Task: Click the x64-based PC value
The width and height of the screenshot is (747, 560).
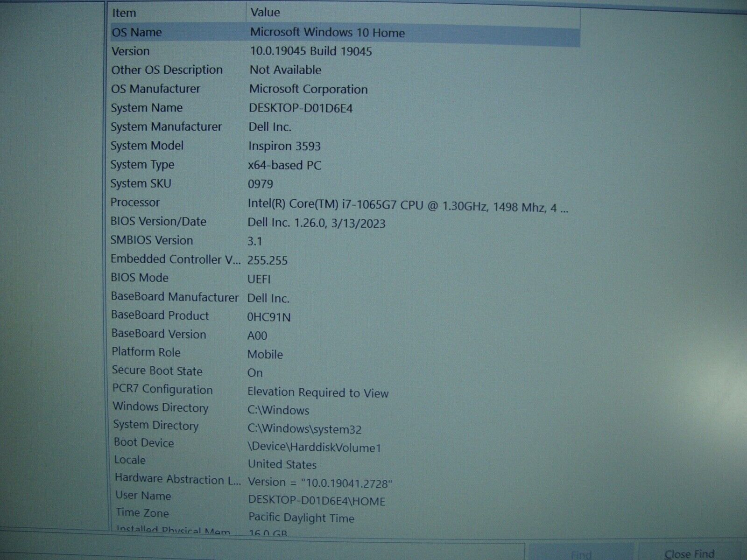Action: 284,165
